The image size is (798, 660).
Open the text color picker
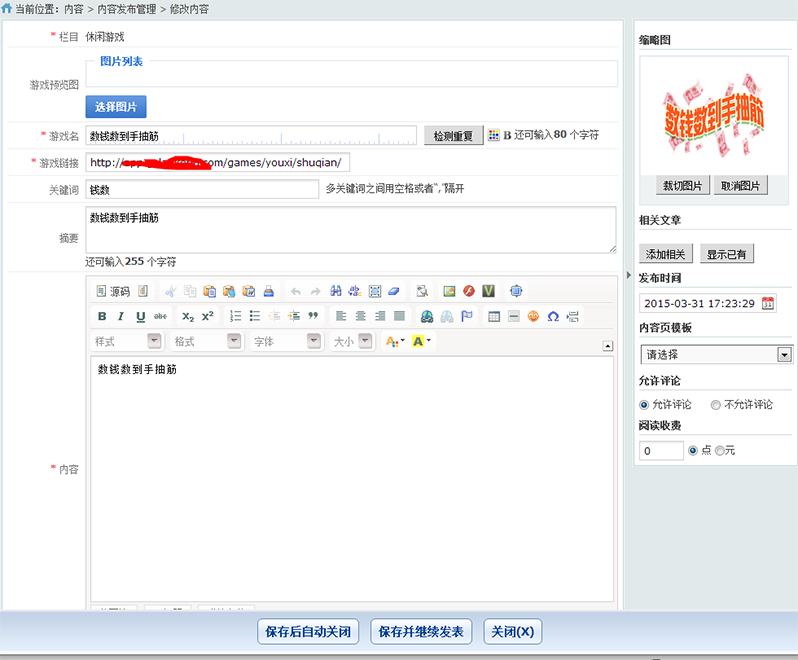pyautogui.click(x=395, y=341)
